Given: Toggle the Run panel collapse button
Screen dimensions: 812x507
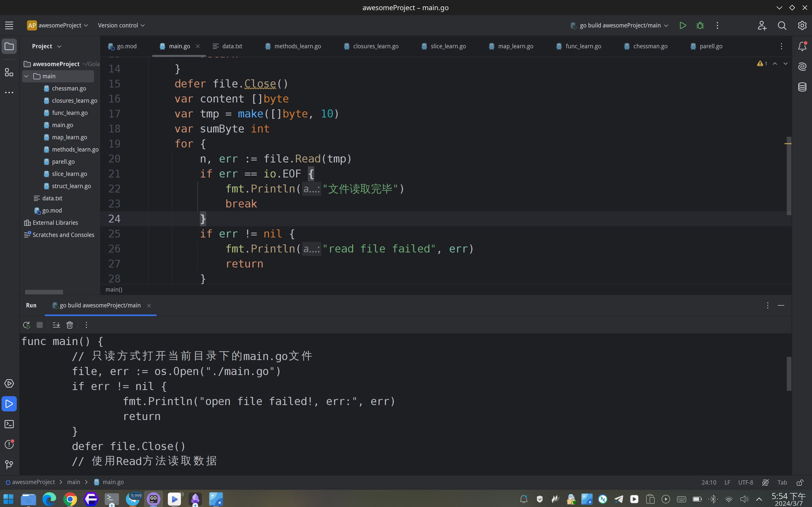Looking at the screenshot, I should coord(780,305).
